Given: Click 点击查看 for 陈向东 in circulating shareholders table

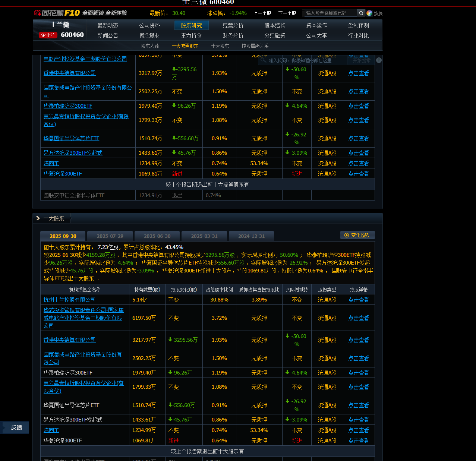Looking at the screenshot, I should click(359, 163).
